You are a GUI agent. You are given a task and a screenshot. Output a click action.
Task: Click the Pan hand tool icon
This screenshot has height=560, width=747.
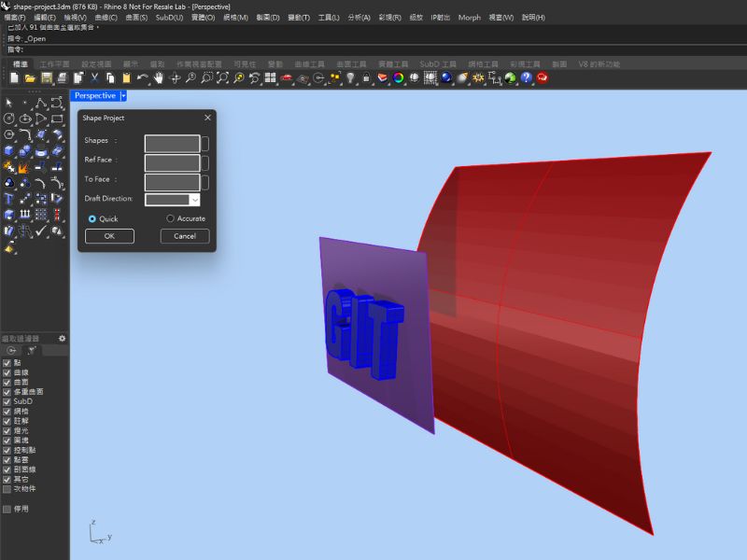click(159, 77)
